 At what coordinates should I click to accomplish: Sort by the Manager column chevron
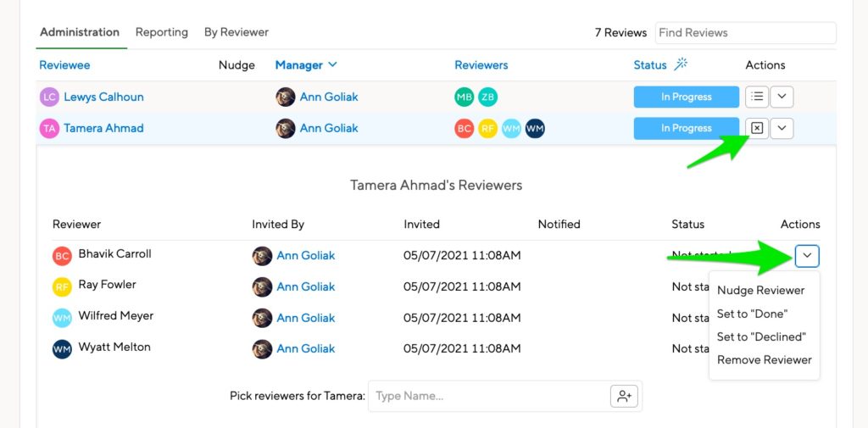(332, 64)
